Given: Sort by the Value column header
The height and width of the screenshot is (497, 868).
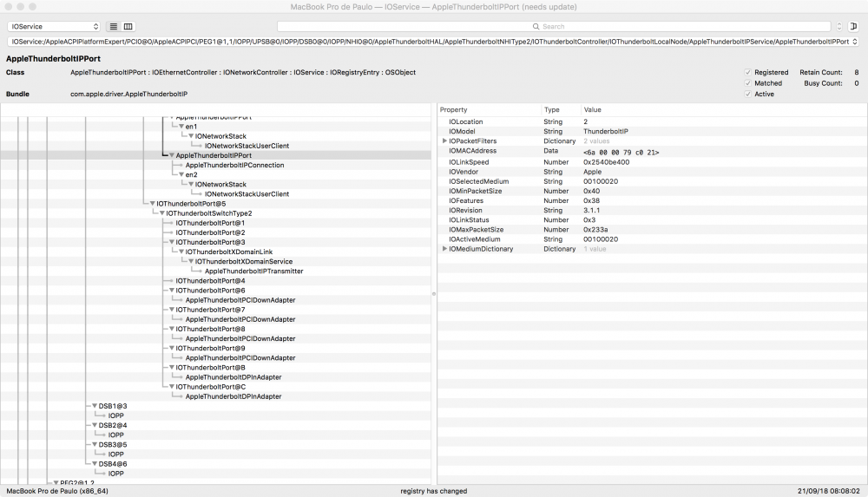Looking at the screenshot, I should pos(723,109).
